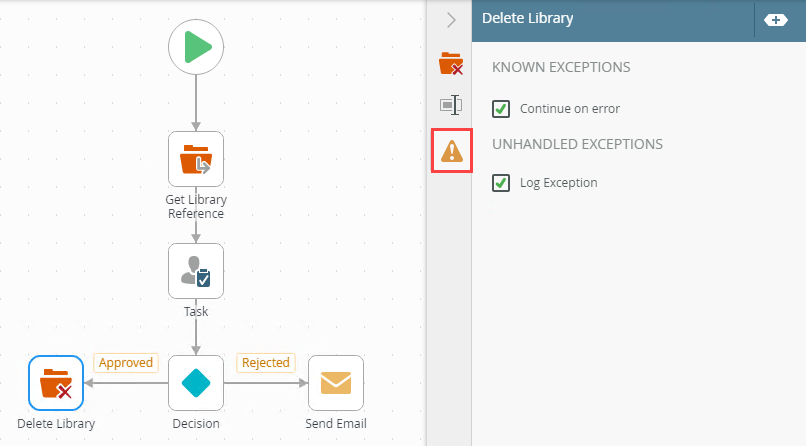
Task: Click the Approved outcome label
Action: click(125, 363)
